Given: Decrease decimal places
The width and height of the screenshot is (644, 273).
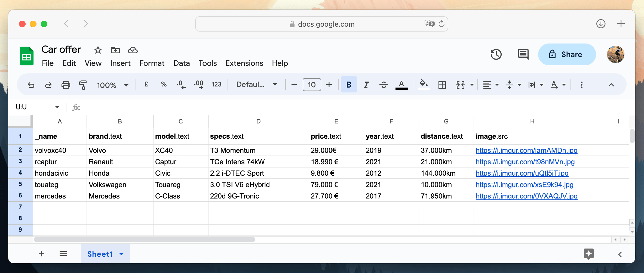Looking at the screenshot, I should pos(181,85).
